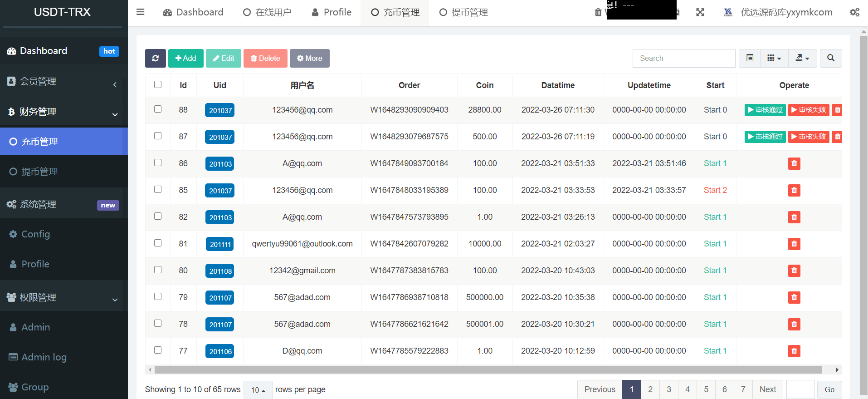Open rows per page dropdown
Image resolution: width=868 pixels, height=399 pixels.
click(258, 390)
